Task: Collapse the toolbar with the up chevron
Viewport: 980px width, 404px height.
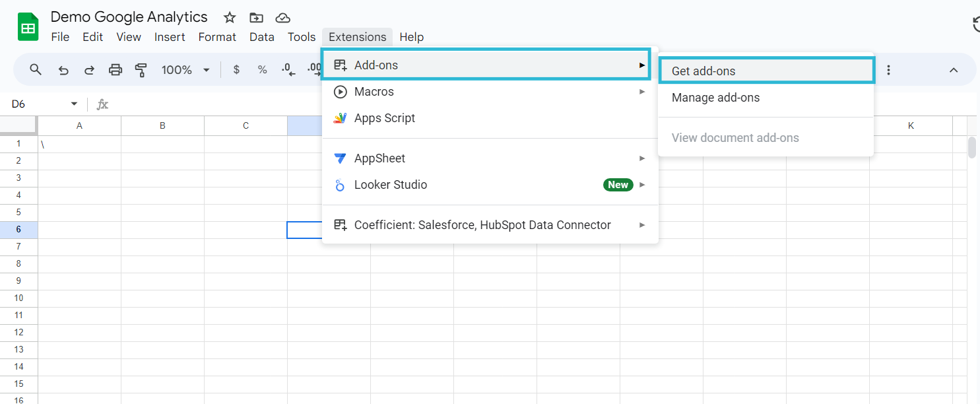Action: [x=953, y=69]
